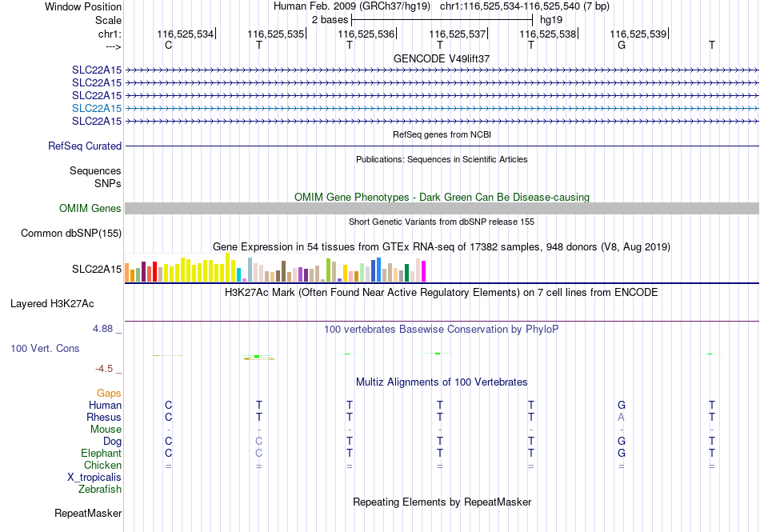Viewport: 760px width, 532px height.
Task: Click the GENCODE V49lift37 track title
Action: click(442, 58)
